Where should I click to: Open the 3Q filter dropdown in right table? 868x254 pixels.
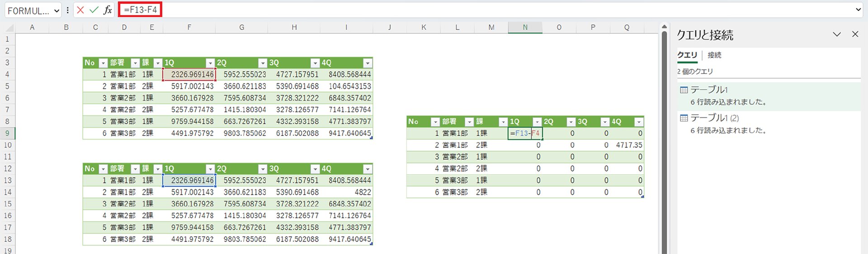click(x=605, y=122)
